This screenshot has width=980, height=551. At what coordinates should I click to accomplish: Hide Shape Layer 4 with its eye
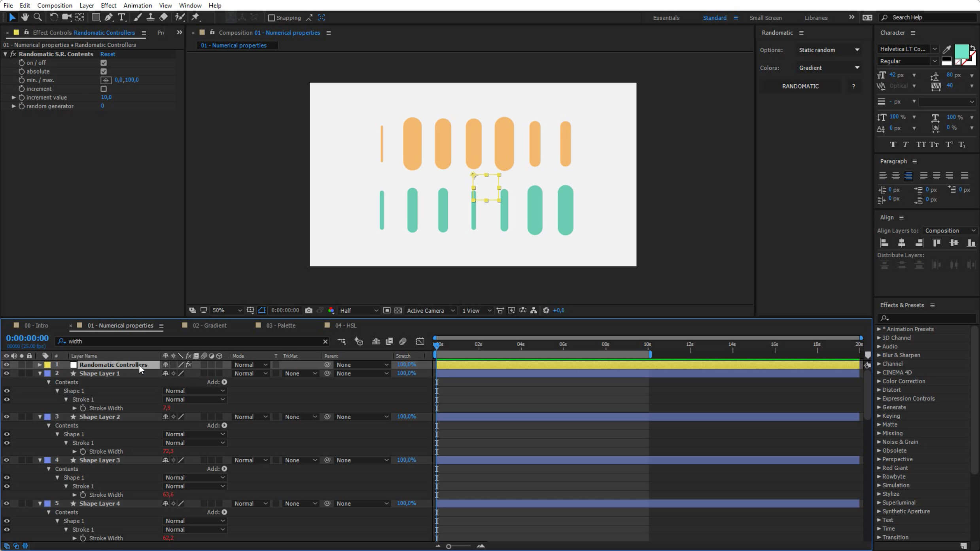coord(6,504)
